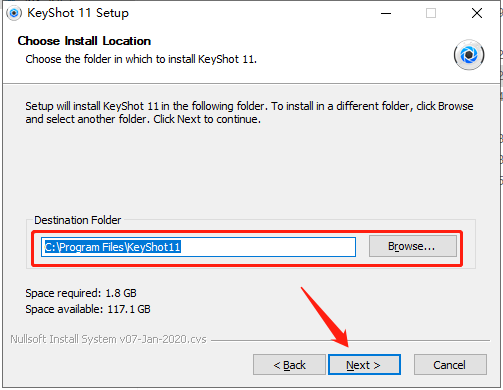
Task: Click the KeyShot 11 Setup title text
Action: coord(78,13)
